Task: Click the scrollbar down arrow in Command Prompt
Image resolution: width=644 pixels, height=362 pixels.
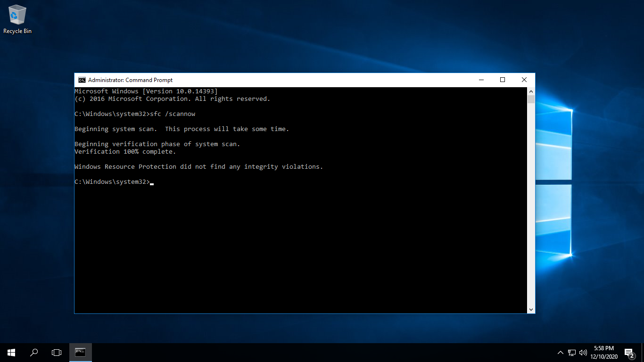Action: (x=531, y=310)
